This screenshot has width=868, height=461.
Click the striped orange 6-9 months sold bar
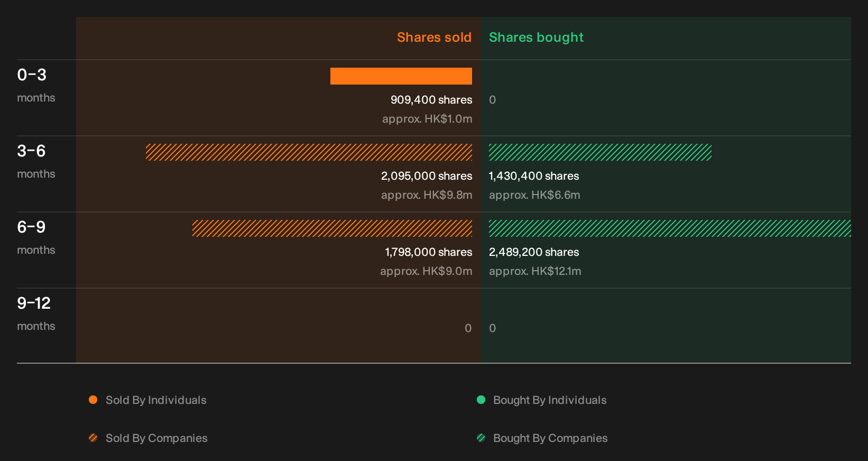click(x=332, y=228)
